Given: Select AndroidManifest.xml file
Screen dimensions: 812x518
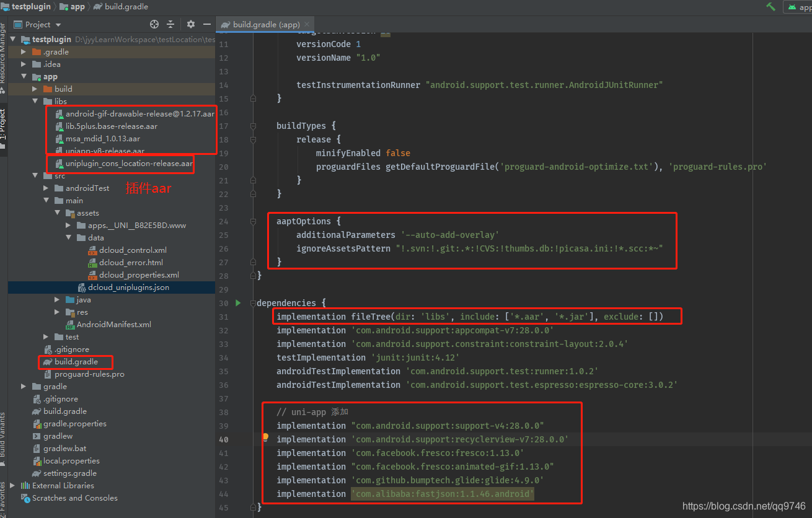Looking at the screenshot, I should [108, 325].
